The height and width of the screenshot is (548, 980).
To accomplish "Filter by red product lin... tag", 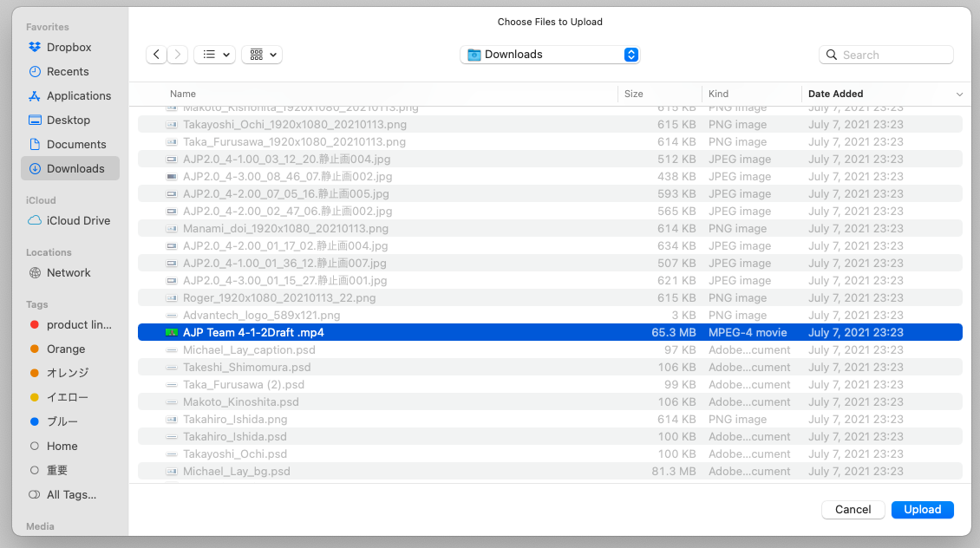I will click(x=69, y=325).
